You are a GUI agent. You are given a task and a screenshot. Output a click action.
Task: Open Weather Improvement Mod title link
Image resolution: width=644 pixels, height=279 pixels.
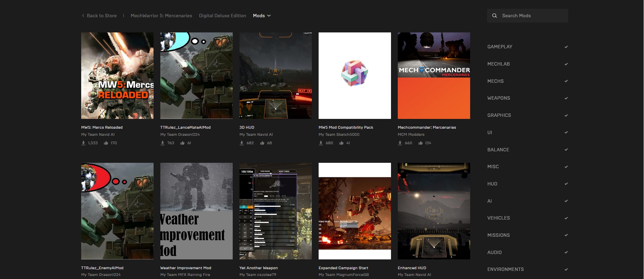(186, 268)
